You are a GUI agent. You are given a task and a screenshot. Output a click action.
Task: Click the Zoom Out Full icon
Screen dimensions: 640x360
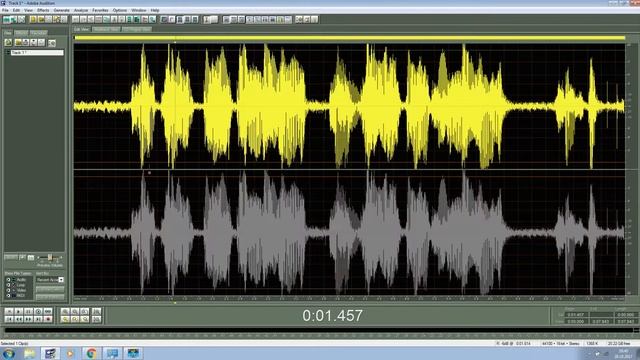pos(84,312)
